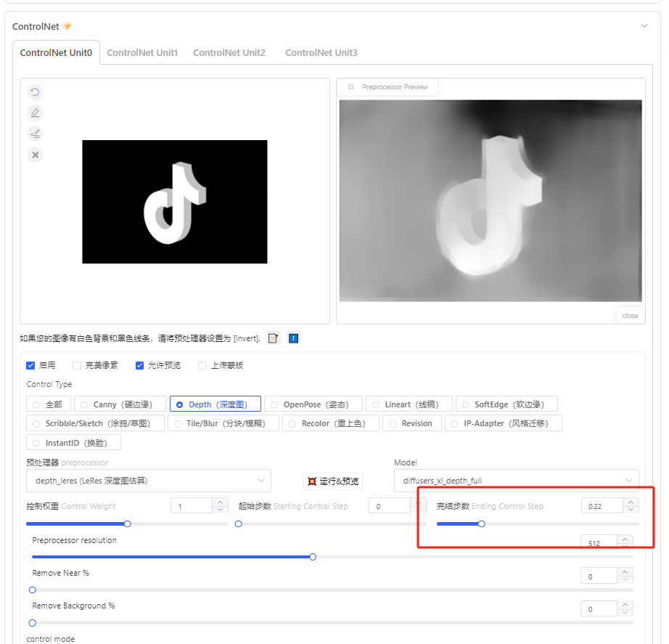Click the Control Weight slider handle
Viewport: 669px width, 644px height.
coord(128,524)
